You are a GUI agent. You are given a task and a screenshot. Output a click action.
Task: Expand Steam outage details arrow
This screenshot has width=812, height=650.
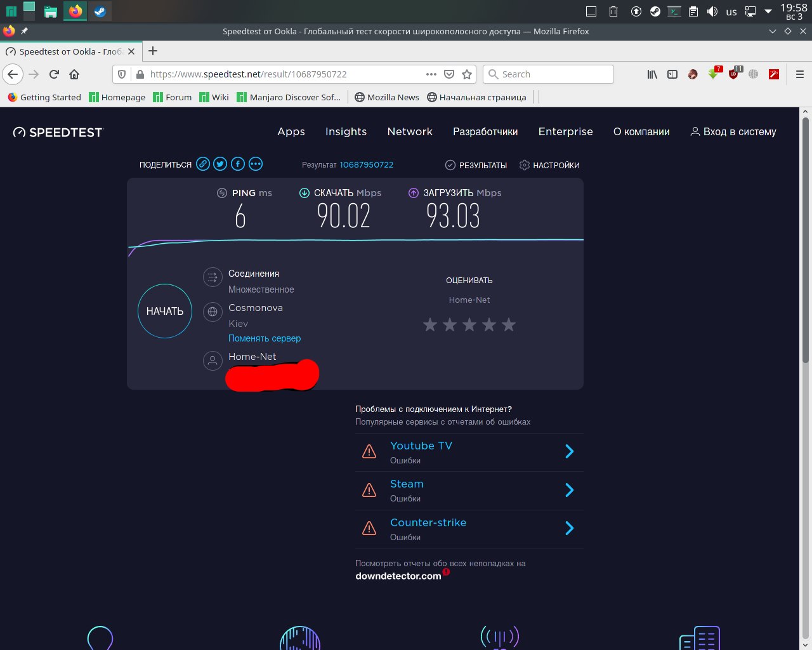pos(569,490)
